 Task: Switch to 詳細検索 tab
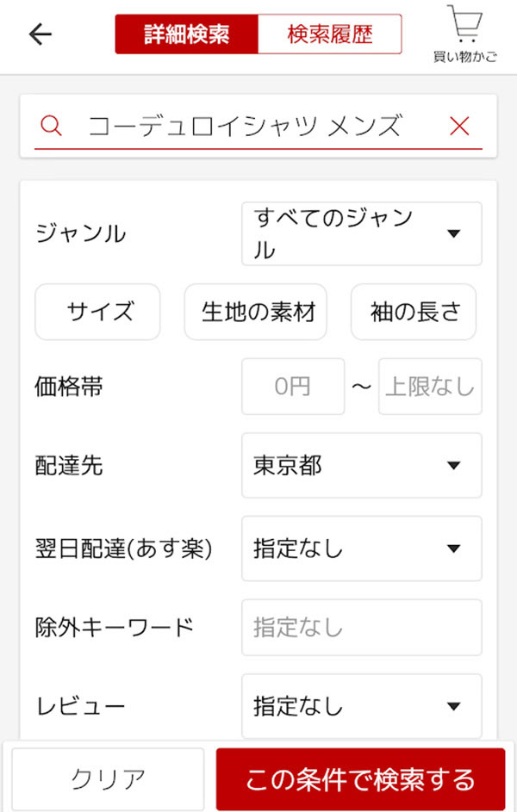click(x=186, y=34)
